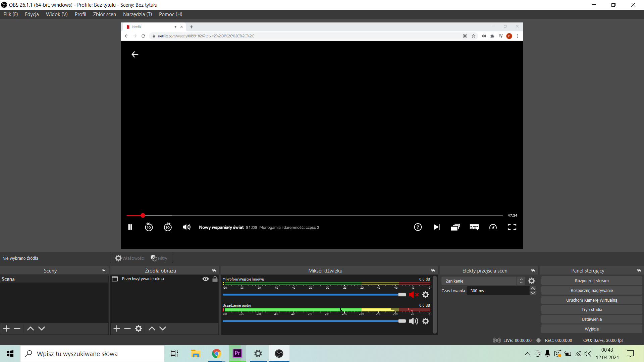Move source up arrow
The height and width of the screenshot is (362, 644).
pos(152,328)
